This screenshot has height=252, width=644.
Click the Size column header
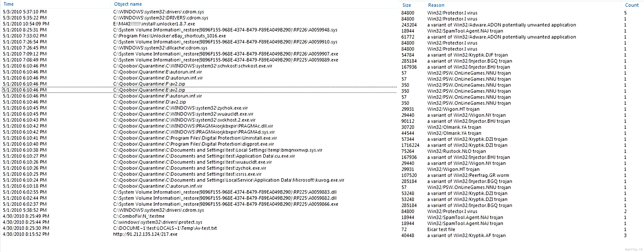tap(407, 5)
